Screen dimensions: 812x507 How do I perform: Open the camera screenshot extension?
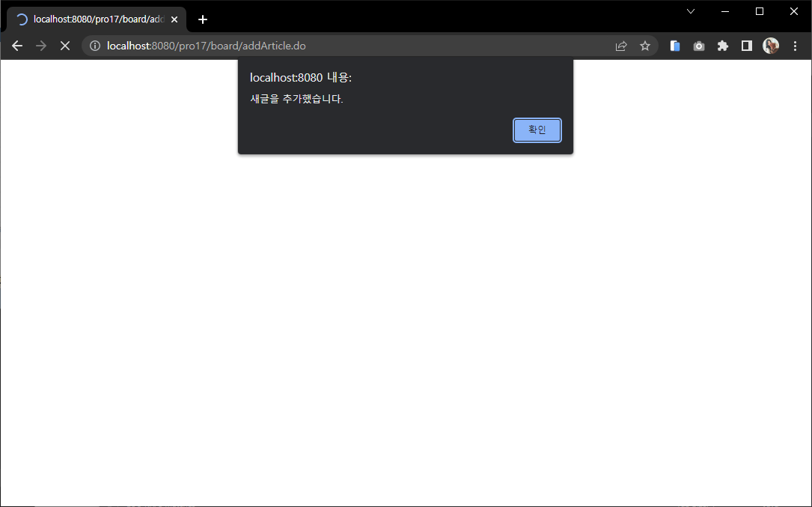(x=698, y=46)
